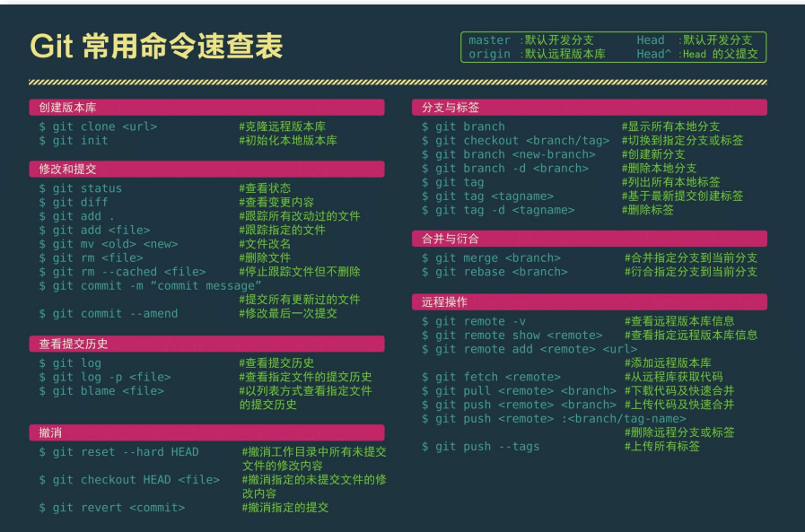The width and height of the screenshot is (805, 532).
Task: Click the 'git log' command
Action: point(70,363)
